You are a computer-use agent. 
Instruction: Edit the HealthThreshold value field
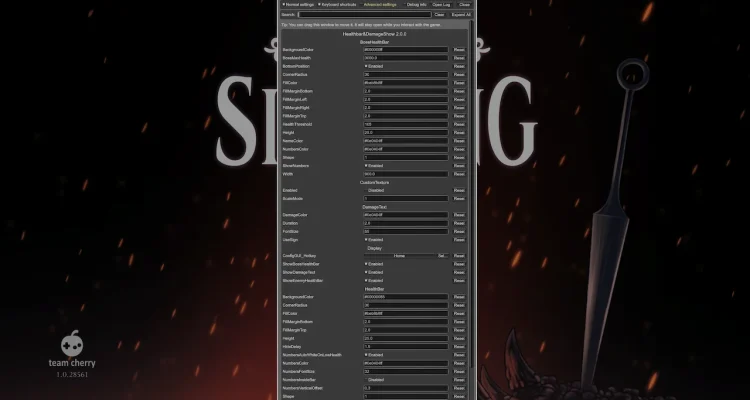click(x=406, y=124)
